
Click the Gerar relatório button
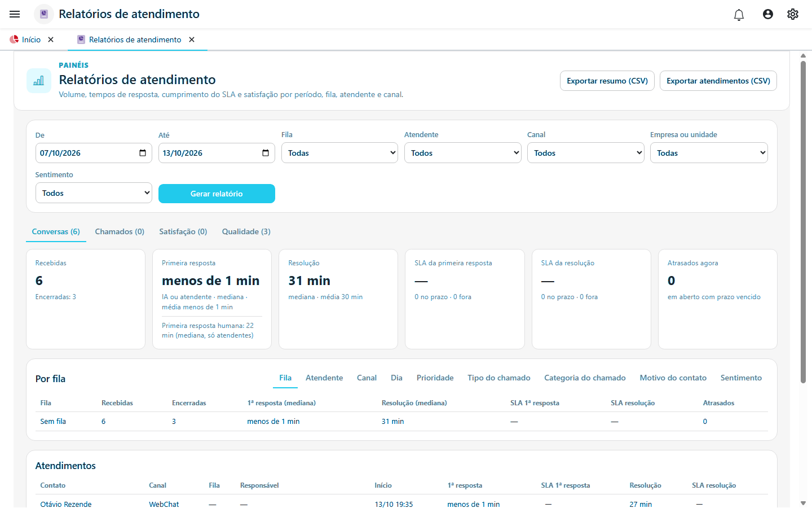pos(217,194)
